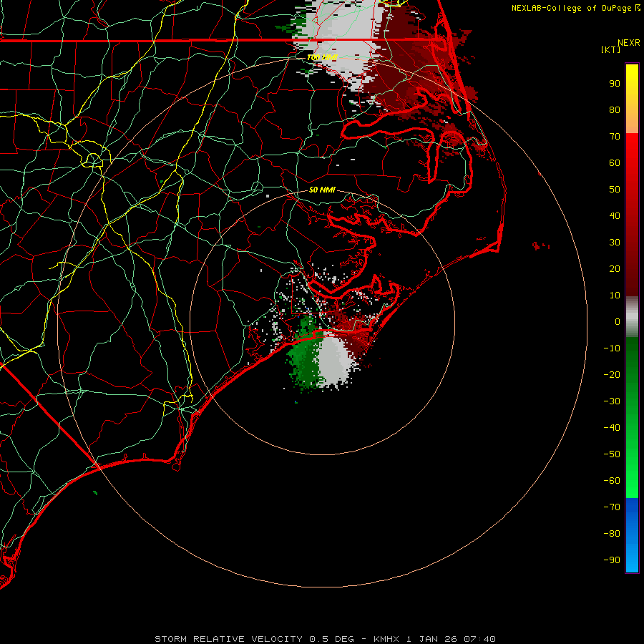Click the gray zero-velocity segment of color bar
644x644 pixels.
coord(632,317)
